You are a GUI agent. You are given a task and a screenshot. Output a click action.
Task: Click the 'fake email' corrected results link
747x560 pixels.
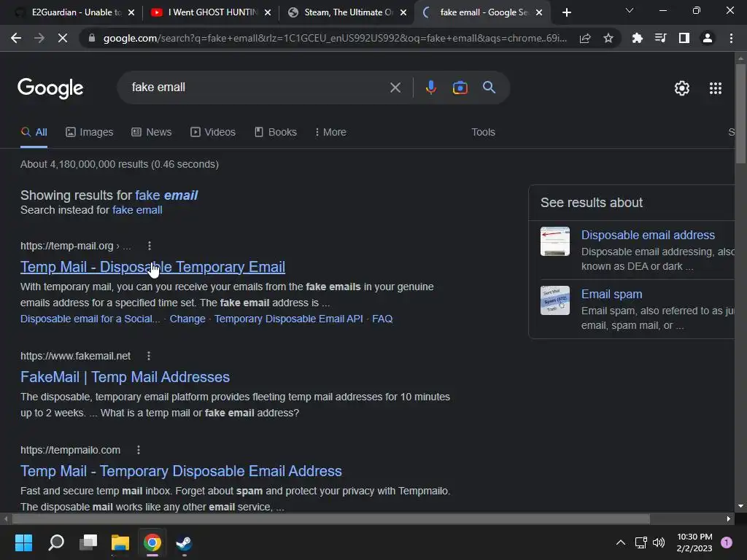166,195
